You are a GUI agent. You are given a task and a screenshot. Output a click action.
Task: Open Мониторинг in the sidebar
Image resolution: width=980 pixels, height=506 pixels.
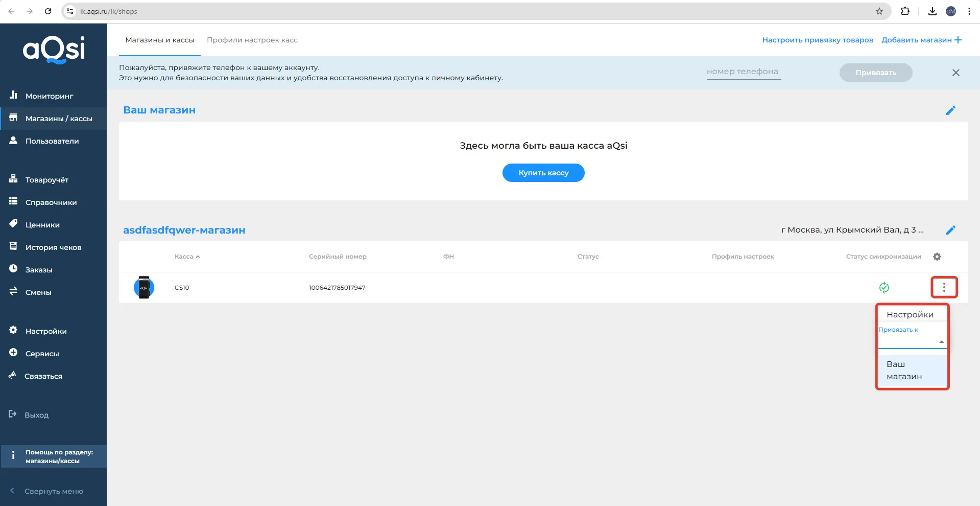49,96
